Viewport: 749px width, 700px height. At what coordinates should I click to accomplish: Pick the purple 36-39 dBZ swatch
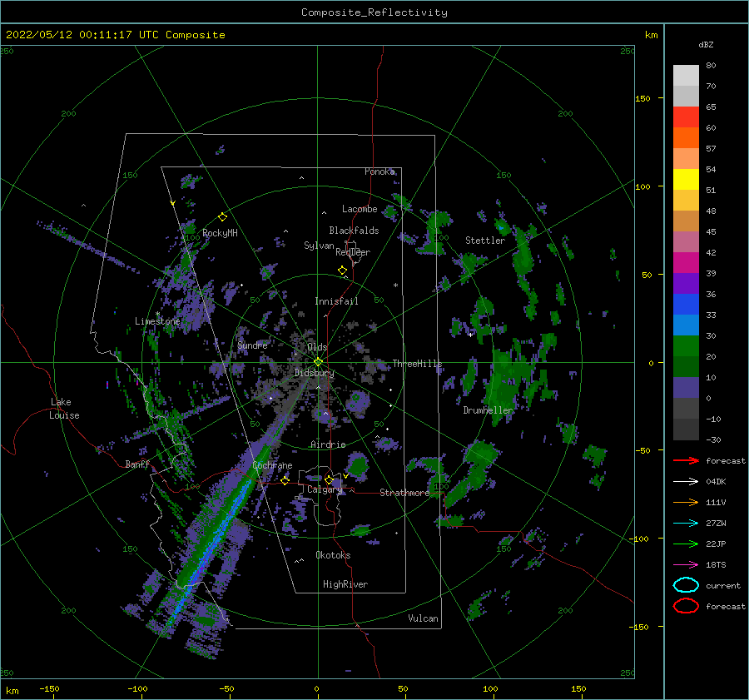point(686,283)
